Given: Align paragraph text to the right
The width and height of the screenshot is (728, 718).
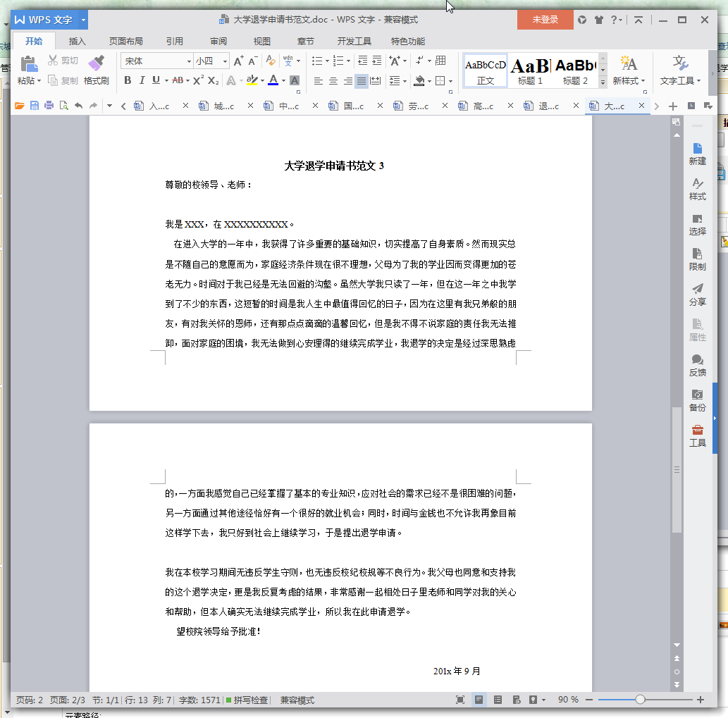Looking at the screenshot, I should tap(347, 81).
